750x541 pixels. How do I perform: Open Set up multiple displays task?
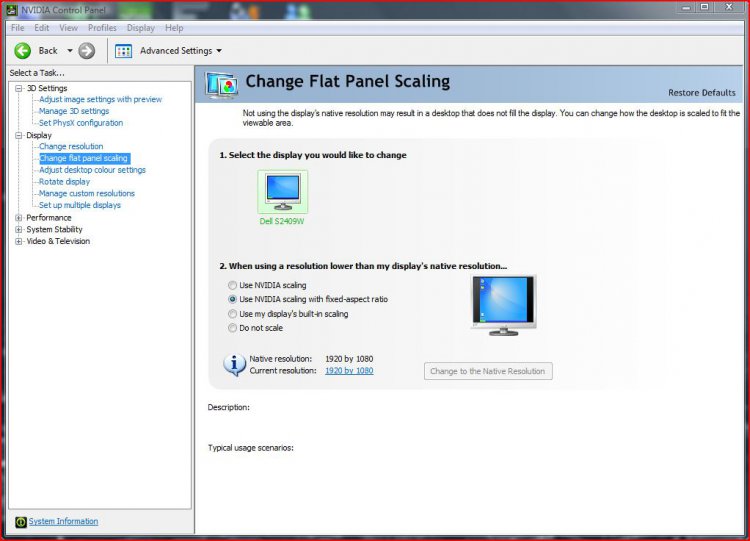(x=80, y=205)
